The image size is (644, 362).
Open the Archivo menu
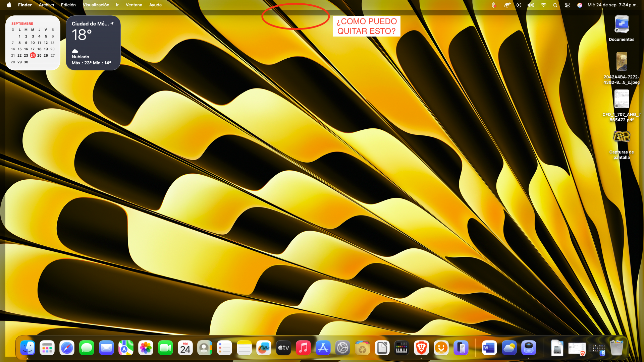pos(46,5)
